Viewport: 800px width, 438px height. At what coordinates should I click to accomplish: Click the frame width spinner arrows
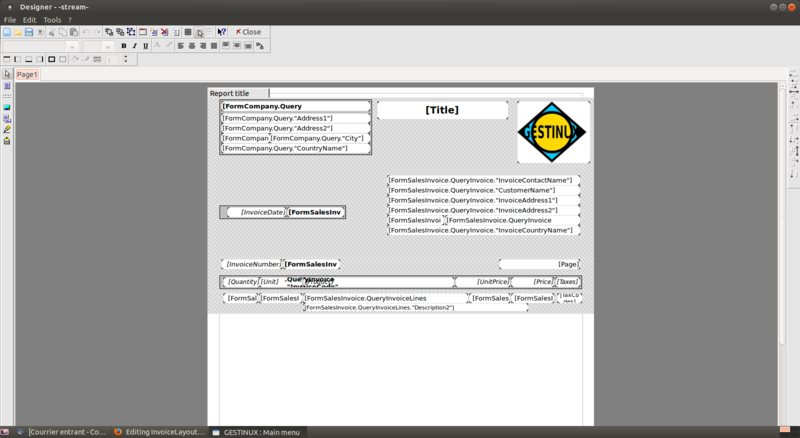(x=126, y=60)
